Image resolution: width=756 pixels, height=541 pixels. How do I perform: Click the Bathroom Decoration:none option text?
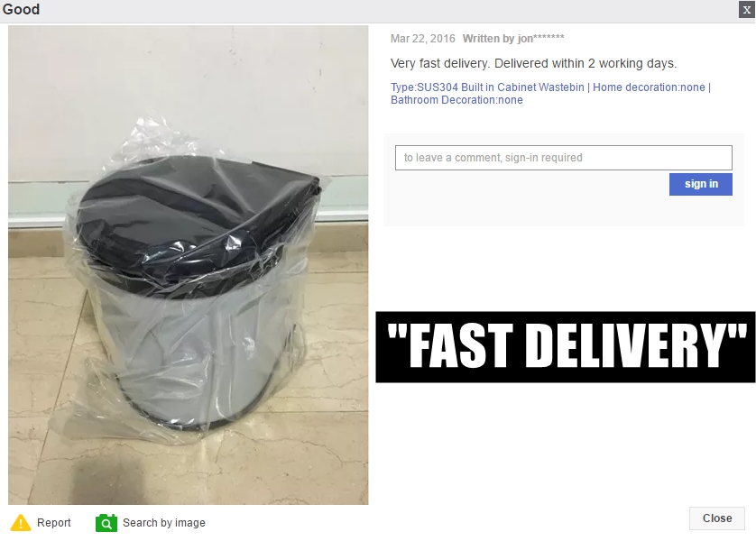[456, 100]
